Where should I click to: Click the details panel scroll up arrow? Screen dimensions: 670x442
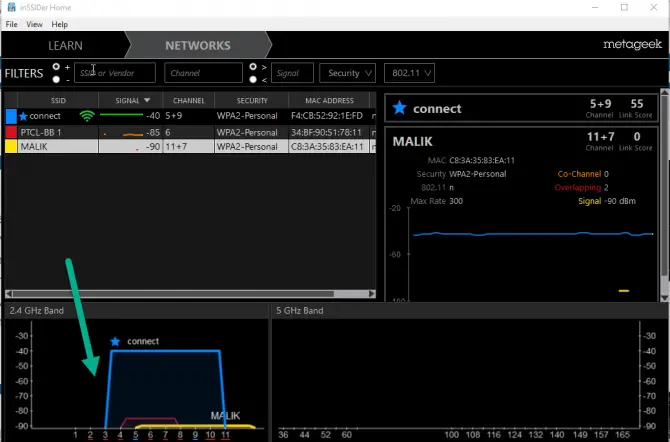point(664,92)
